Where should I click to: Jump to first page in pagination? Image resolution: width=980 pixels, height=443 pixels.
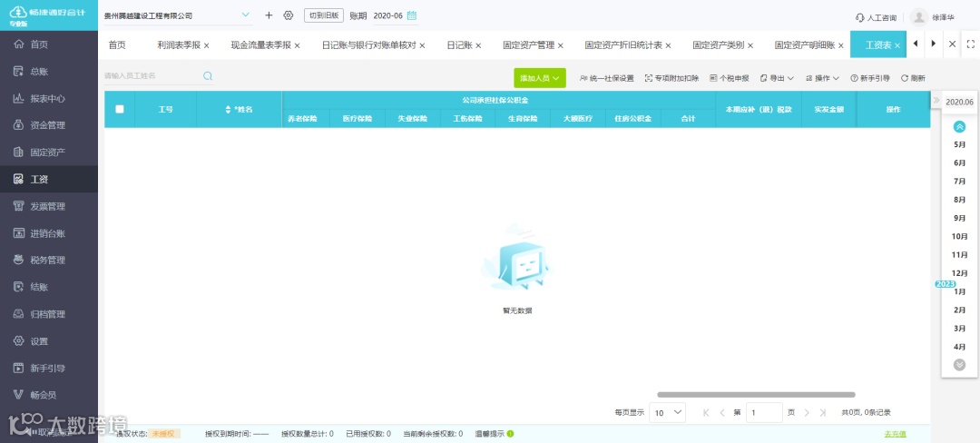tap(706, 412)
